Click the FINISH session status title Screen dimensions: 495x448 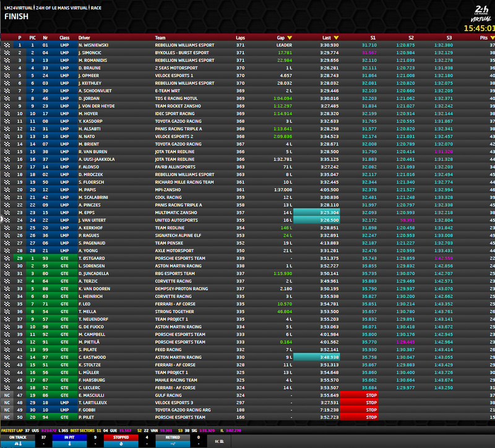click(17, 17)
